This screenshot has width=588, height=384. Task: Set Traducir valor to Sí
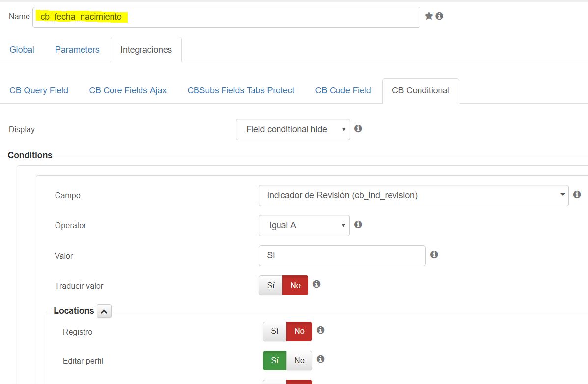[271, 285]
